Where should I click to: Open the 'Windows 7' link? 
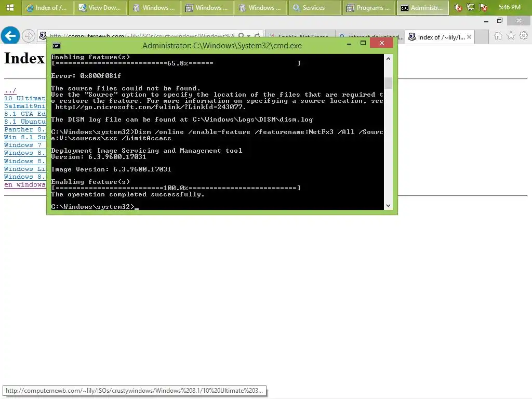pyautogui.click(x=23, y=145)
